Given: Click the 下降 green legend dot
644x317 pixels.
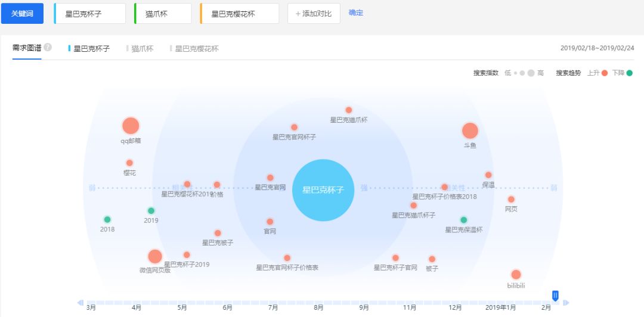Looking at the screenshot, I should point(629,73).
